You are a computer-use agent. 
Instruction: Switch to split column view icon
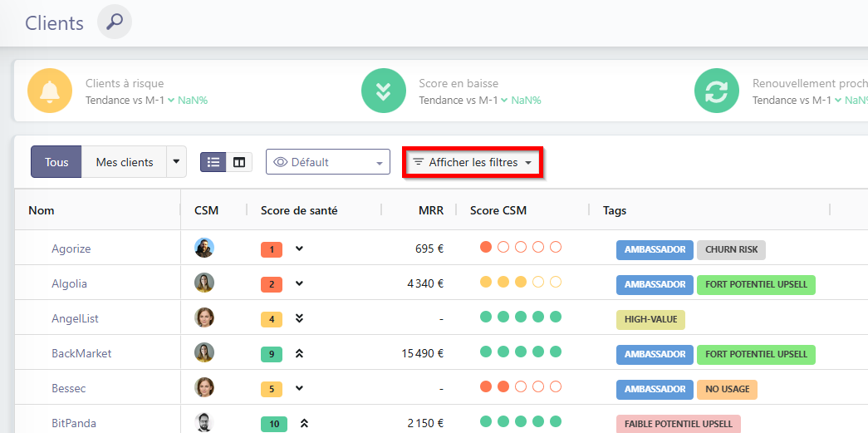pos(239,162)
